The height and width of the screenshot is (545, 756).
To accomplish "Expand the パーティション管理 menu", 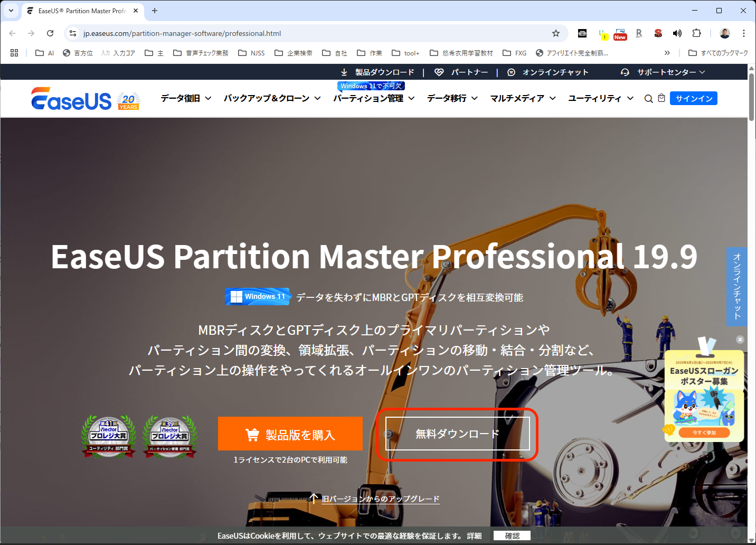I will [x=374, y=98].
